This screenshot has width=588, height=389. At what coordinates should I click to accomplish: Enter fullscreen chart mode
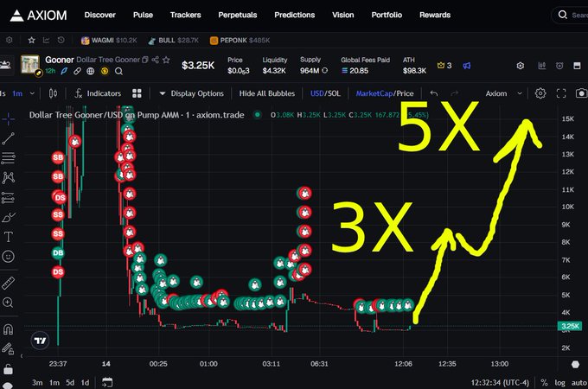pos(561,93)
